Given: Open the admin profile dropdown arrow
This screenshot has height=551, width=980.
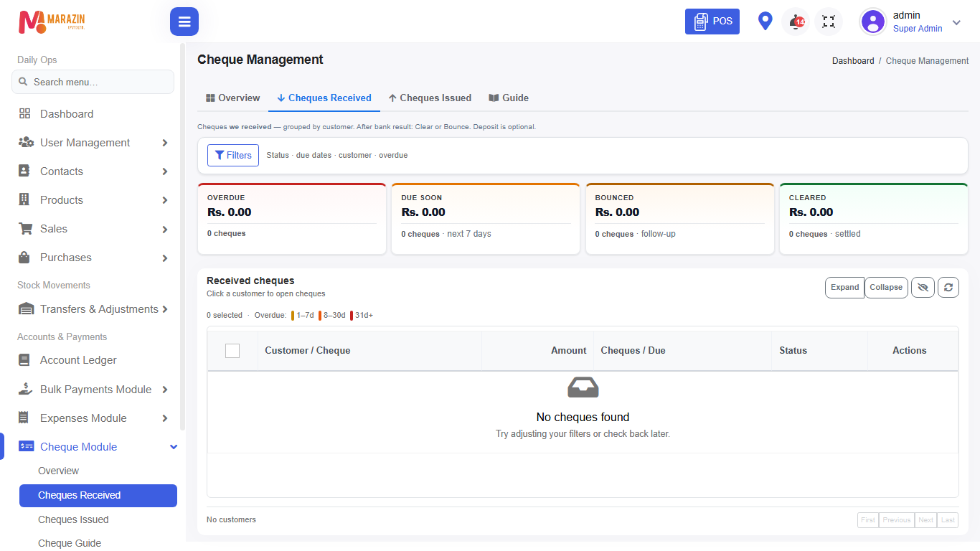Looking at the screenshot, I should point(956,22).
